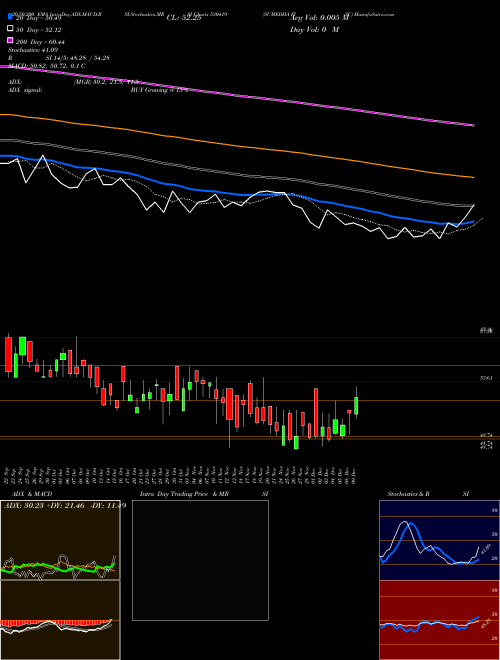This screenshot has height=660, width=500.
Task: Click the blue 20-day EMA line end
Action: click(x=472, y=221)
